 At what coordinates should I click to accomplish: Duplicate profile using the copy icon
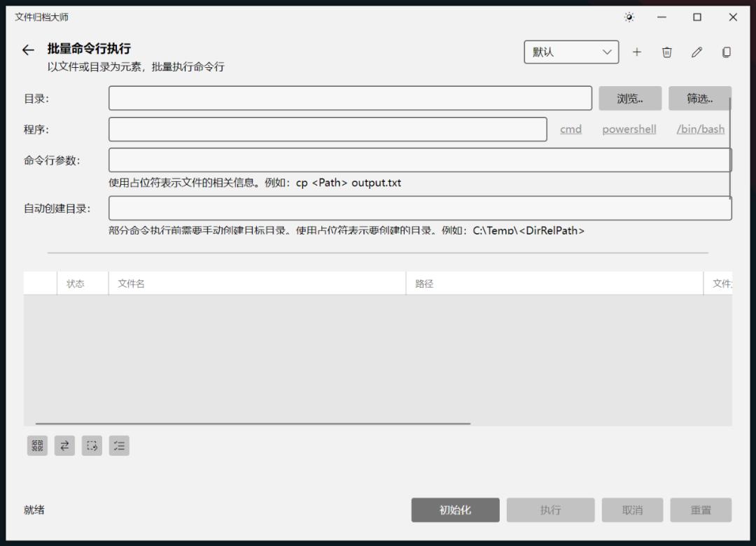tap(727, 52)
